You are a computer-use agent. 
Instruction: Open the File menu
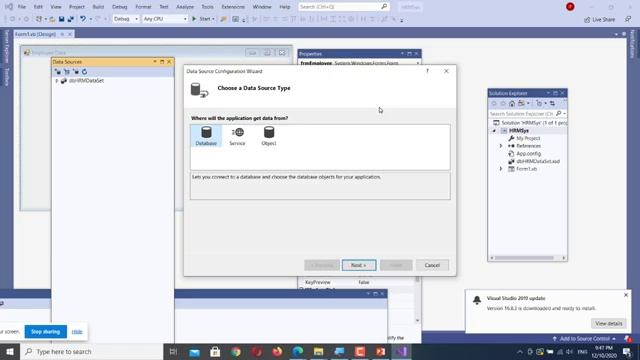coord(22,7)
